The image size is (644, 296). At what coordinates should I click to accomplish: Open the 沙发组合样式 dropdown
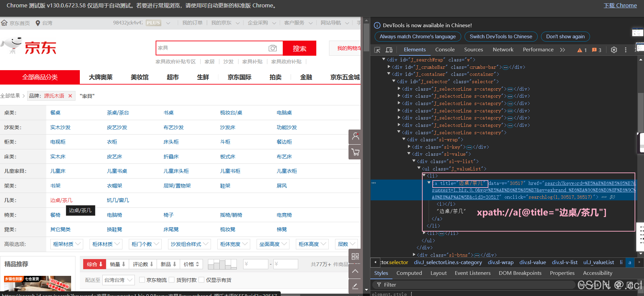(189, 244)
